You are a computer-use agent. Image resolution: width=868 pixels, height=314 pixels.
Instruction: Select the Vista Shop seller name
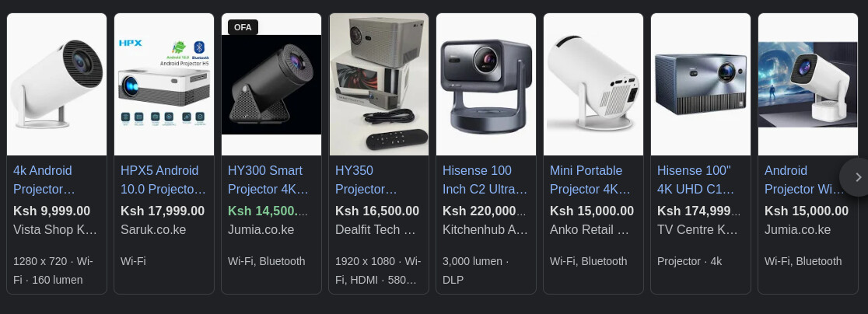click(x=55, y=229)
